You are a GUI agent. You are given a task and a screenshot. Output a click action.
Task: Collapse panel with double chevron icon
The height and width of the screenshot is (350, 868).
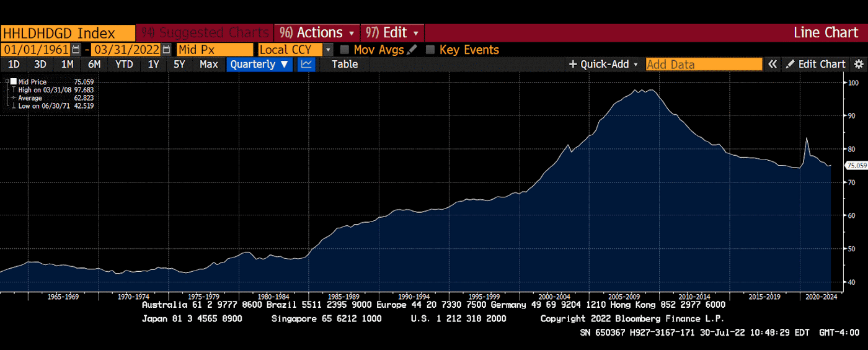click(773, 64)
